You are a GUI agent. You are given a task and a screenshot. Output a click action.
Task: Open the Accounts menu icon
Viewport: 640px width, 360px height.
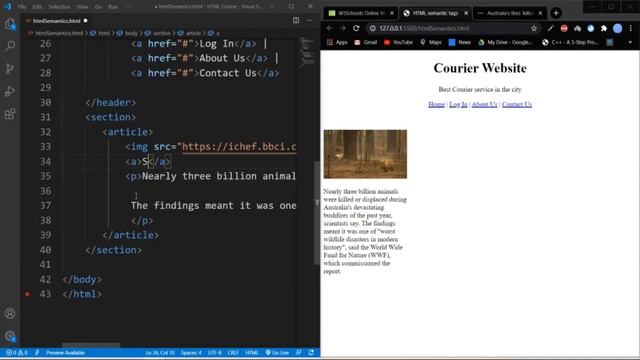[10, 313]
